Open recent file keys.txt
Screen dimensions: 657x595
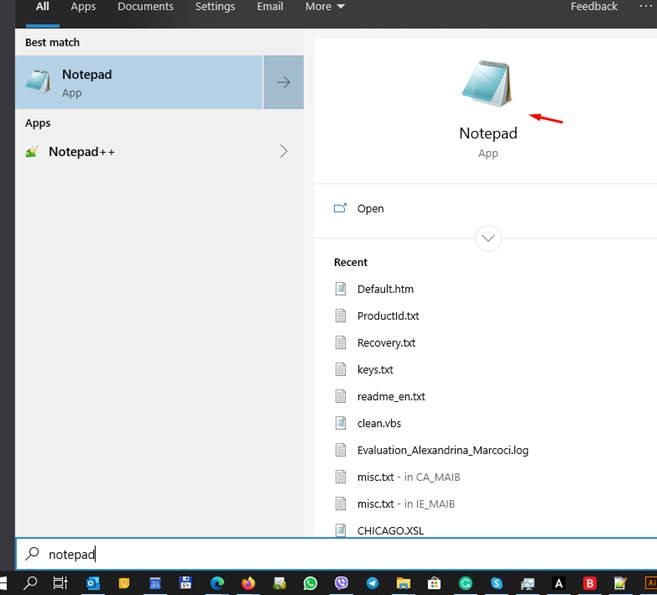tap(375, 370)
